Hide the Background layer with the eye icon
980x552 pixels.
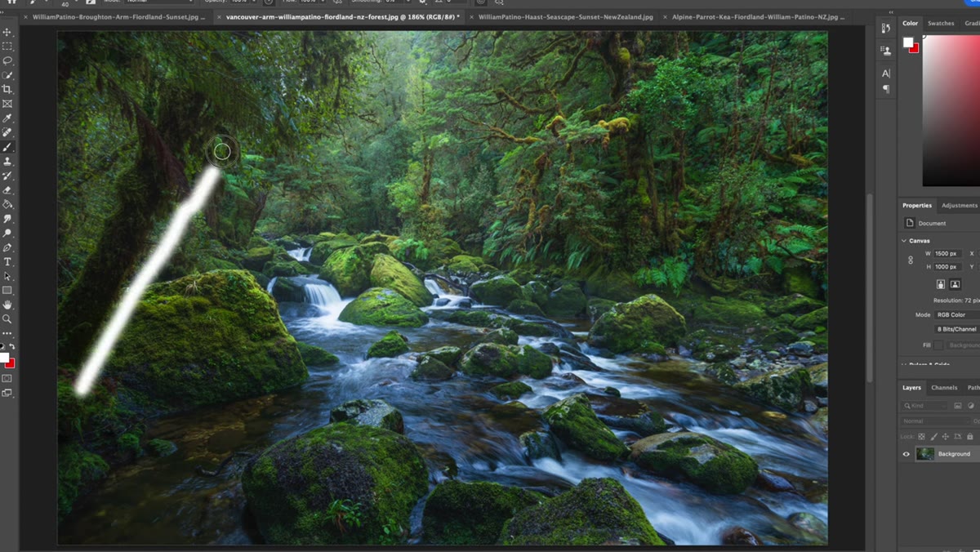tap(906, 454)
